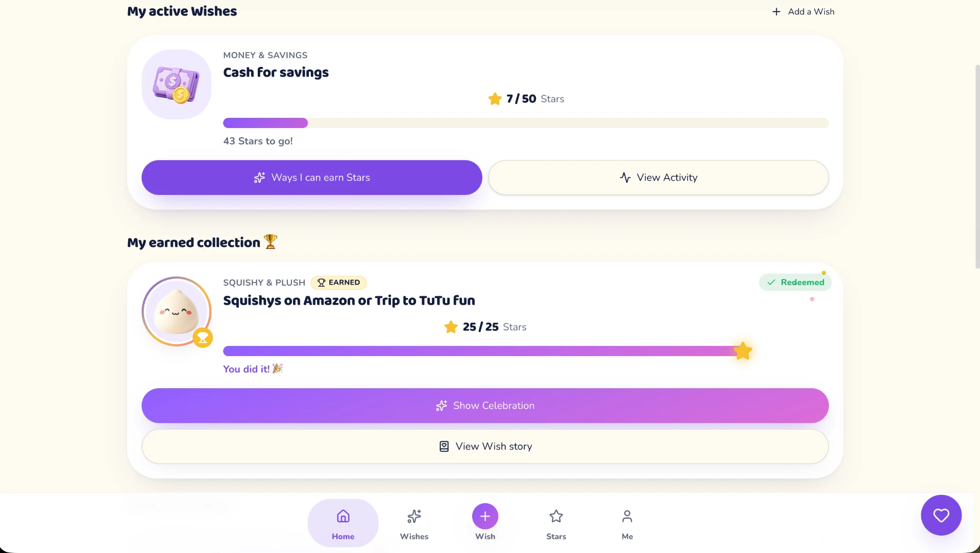Image resolution: width=980 pixels, height=553 pixels.
Task: Click the Cash for savings progress bar
Action: pyautogui.click(x=526, y=123)
